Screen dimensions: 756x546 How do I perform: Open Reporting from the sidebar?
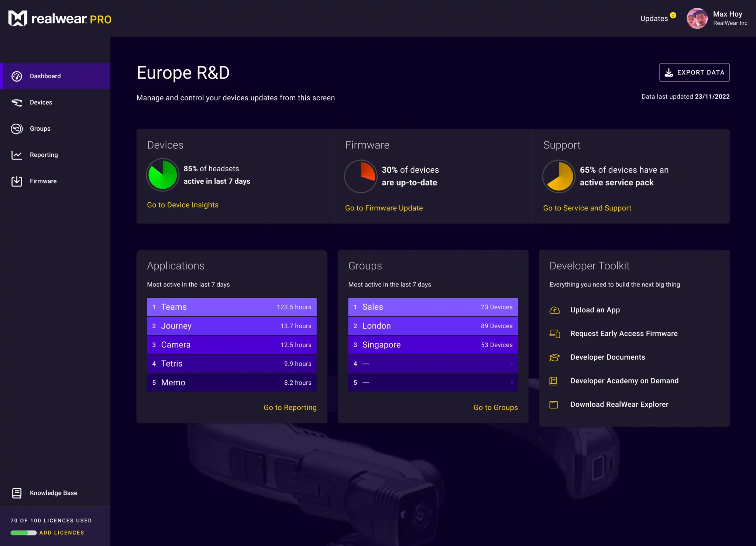pyautogui.click(x=55, y=155)
